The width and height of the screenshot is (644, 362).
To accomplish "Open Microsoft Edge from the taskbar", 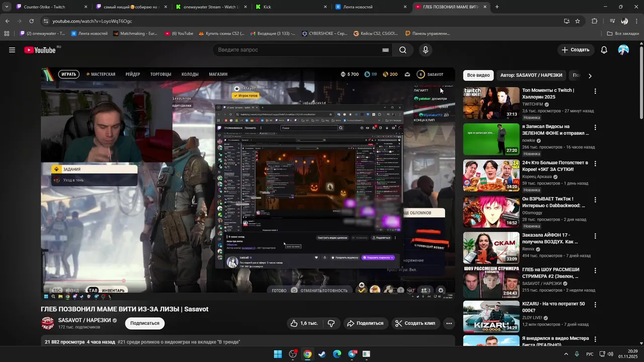I will pos(337,354).
